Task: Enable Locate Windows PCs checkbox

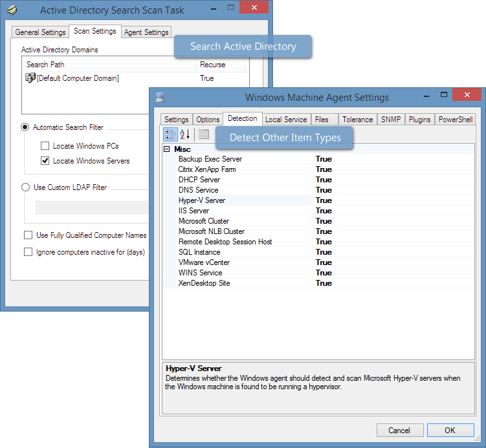Action: pos(45,146)
